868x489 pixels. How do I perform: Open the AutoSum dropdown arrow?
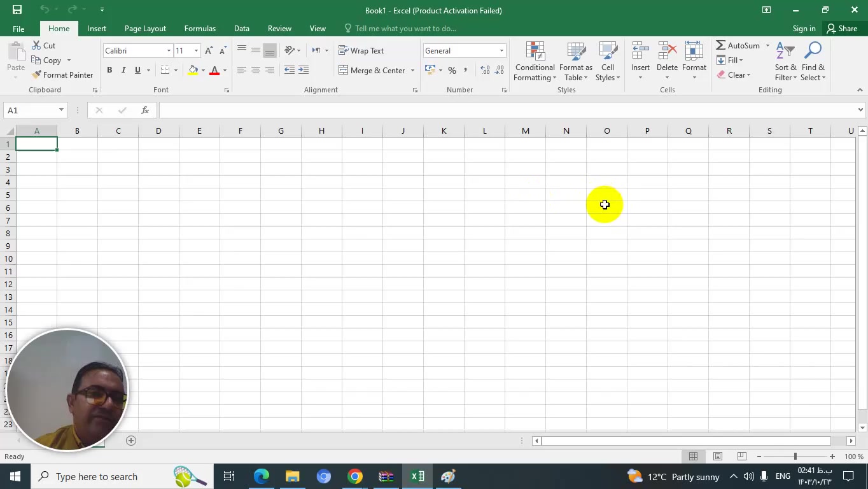click(x=767, y=46)
